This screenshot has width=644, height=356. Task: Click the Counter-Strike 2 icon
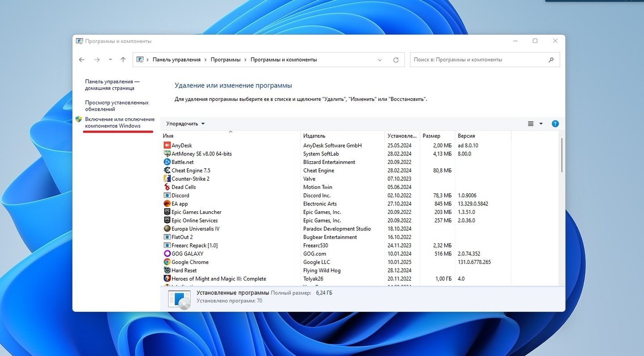tap(167, 179)
